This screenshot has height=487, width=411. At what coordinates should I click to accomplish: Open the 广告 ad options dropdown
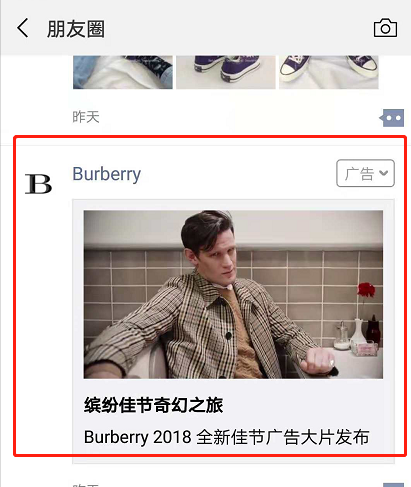[x=365, y=173]
